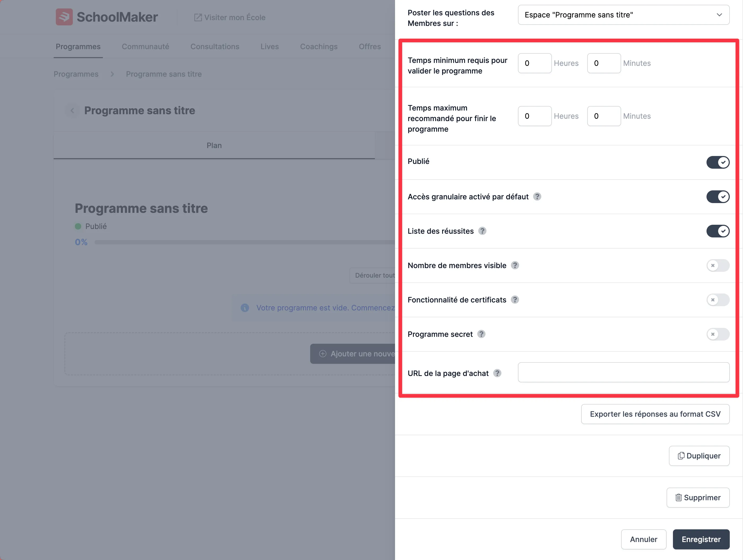Screen dimensions: 743x560
Task: Open the Poster les questions des Membres dropdown
Action: point(623,15)
